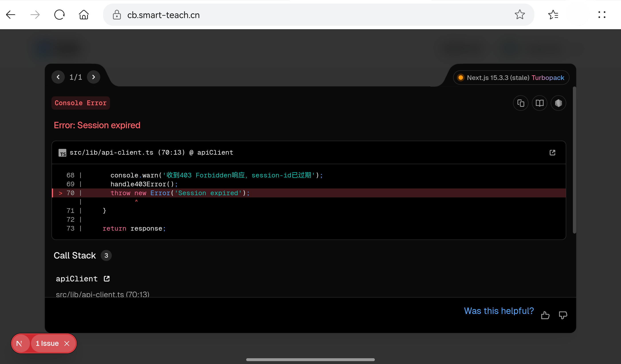The width and height of the screenshot is (621, 364).
Task: Open the favorites list icon
Action: (x=553, y=15)
